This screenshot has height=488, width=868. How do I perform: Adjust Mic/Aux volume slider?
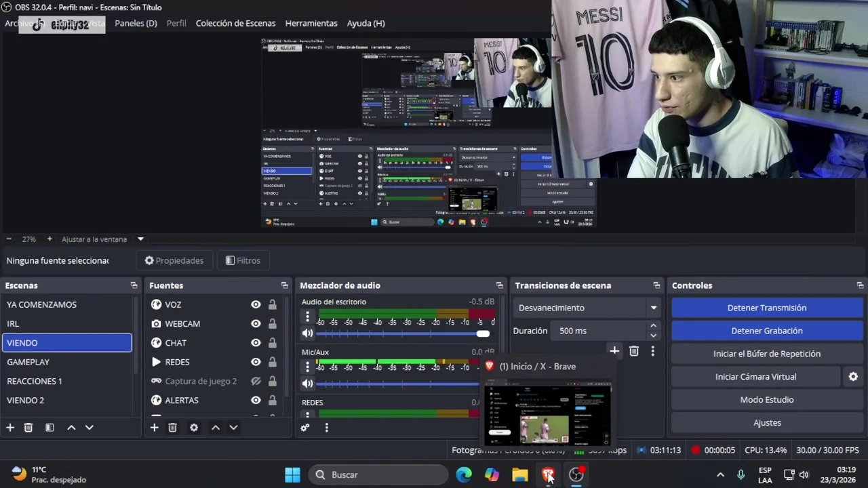click(398, 384)
